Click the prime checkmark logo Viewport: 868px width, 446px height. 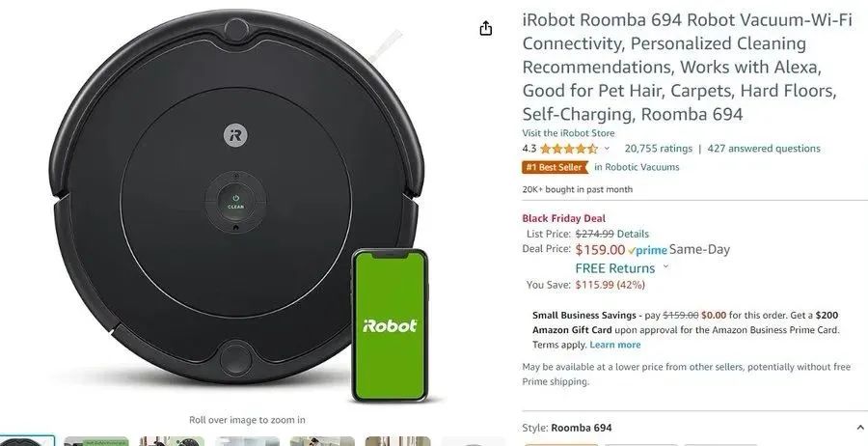[647, 250]
